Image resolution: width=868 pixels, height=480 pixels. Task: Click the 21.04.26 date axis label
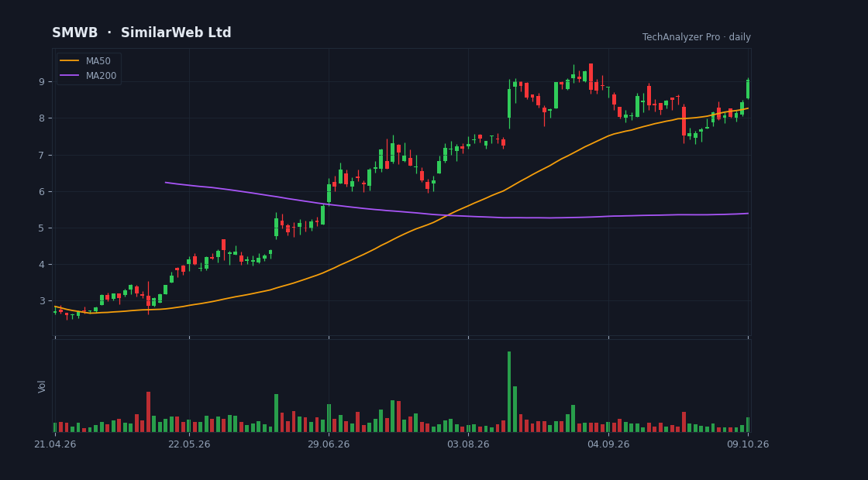click(x=55, y=444)
